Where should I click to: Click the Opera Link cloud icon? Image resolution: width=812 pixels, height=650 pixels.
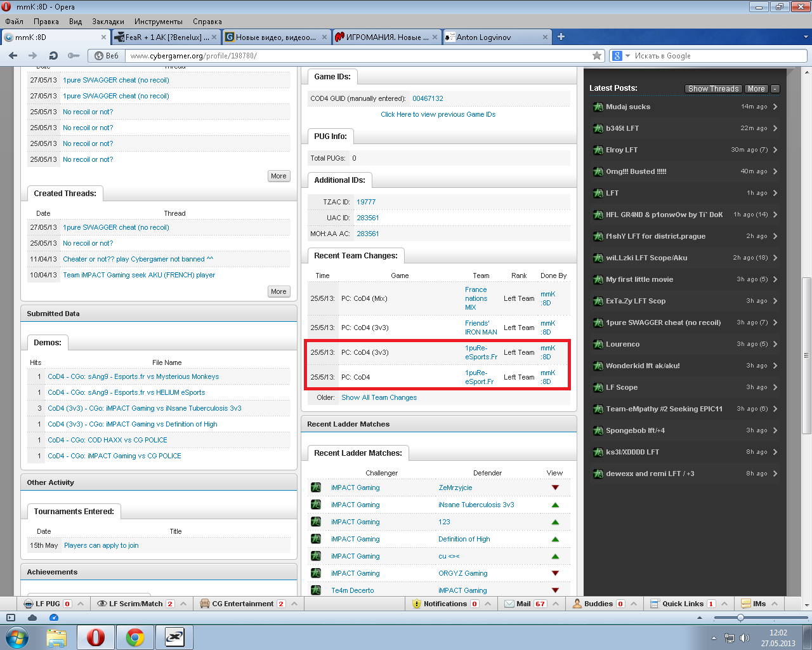pyautogui.click(x=32, y=617)
